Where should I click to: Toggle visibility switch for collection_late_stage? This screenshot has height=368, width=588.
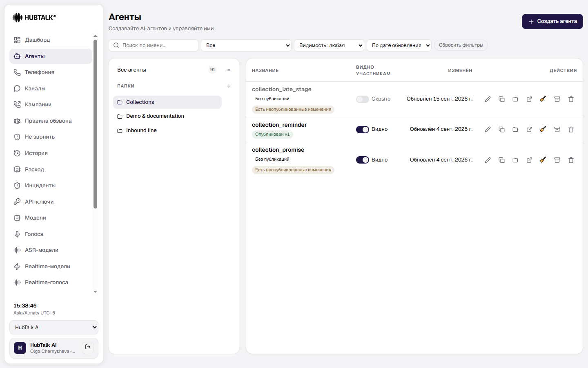[362, 99]
